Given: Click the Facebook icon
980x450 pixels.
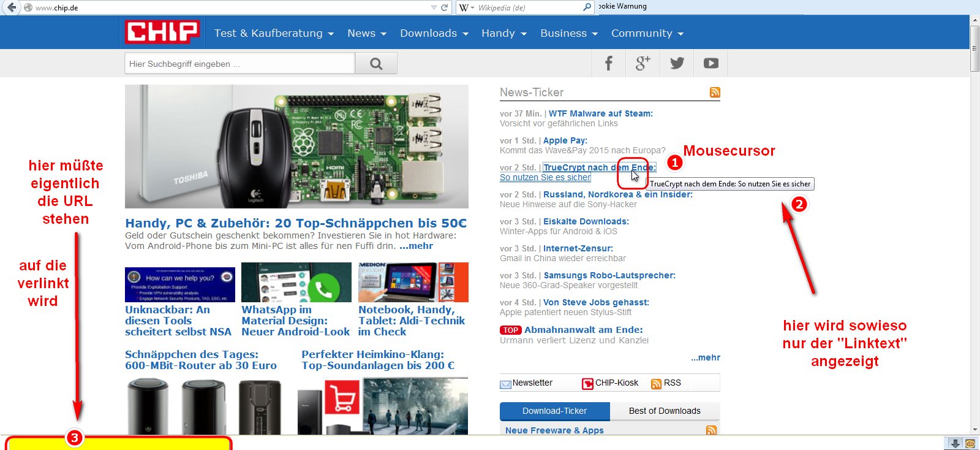Looking at the screenshot, I should coord(608,63).
